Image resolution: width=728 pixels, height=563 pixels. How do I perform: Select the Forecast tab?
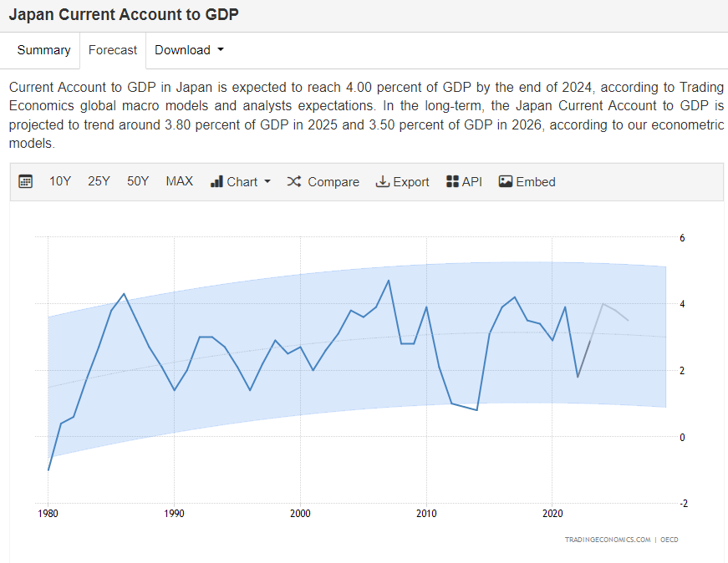[112, 50]
